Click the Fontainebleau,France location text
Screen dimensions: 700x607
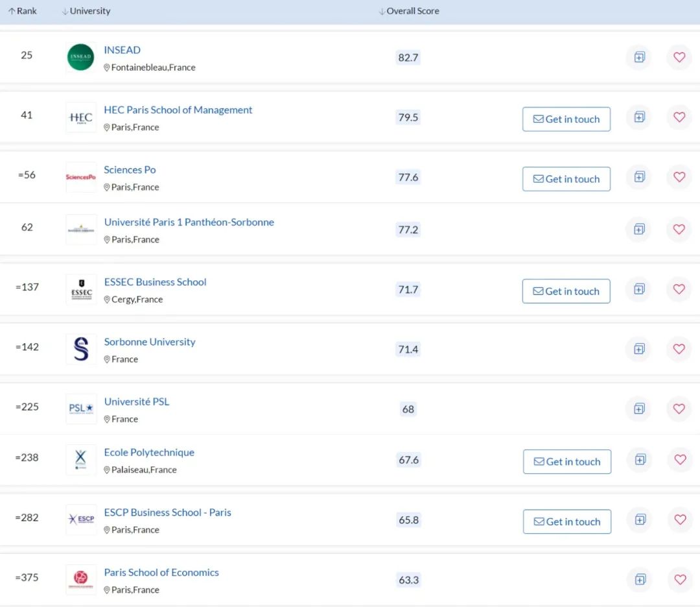153,67
